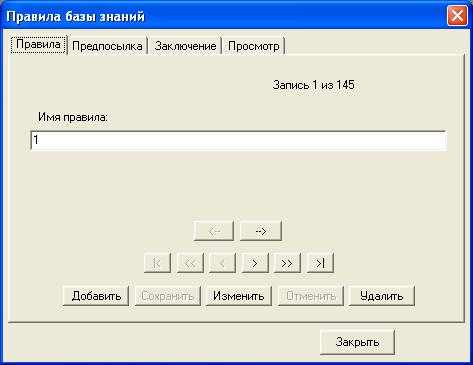This screenshot has width=473, height=365.
Task: Jump back several records with << button
Action: 190,263
